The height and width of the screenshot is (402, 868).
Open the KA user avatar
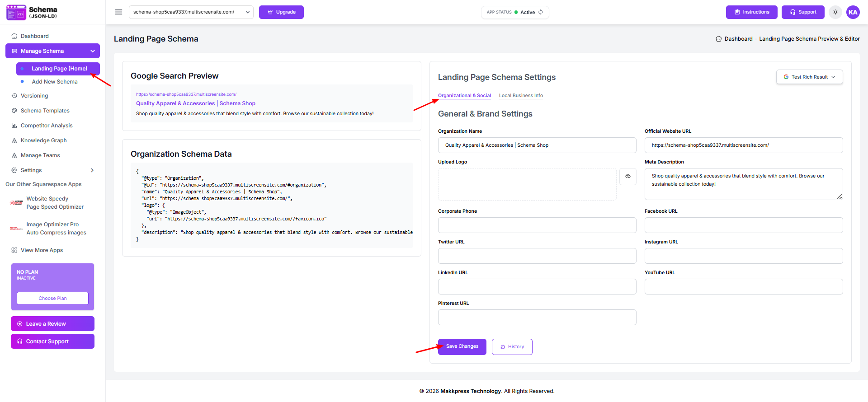tap(853, 12)
